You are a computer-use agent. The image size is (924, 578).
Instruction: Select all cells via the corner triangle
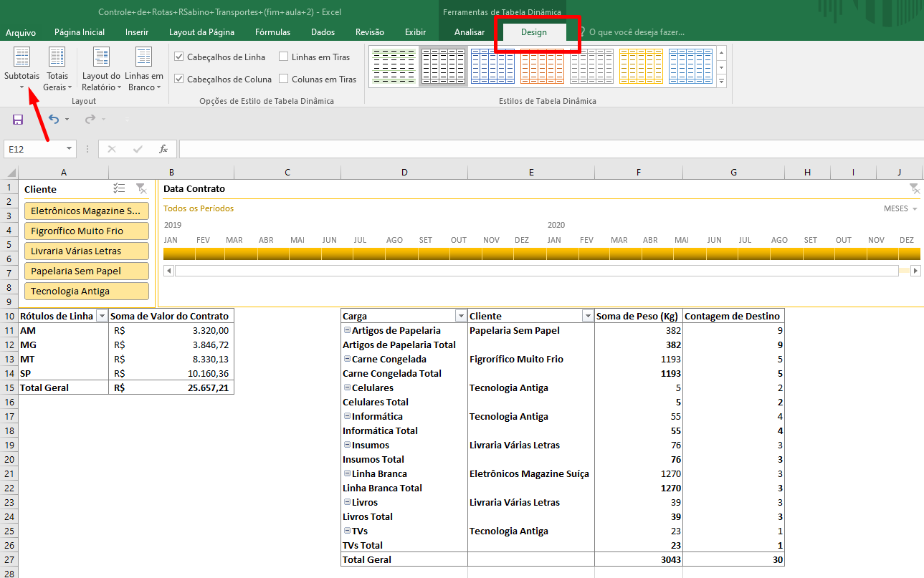tap(10, 173)
